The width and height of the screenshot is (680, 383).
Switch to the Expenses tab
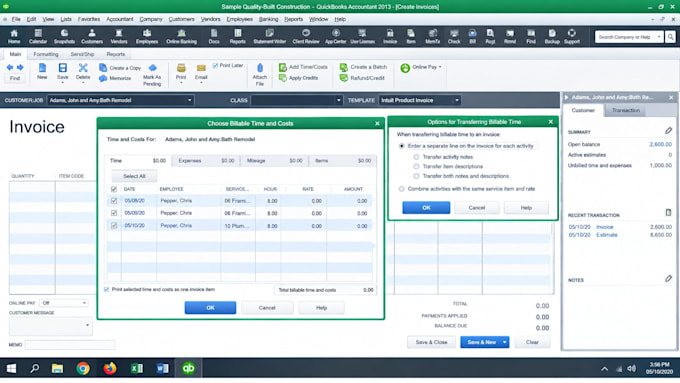(206, 160)
